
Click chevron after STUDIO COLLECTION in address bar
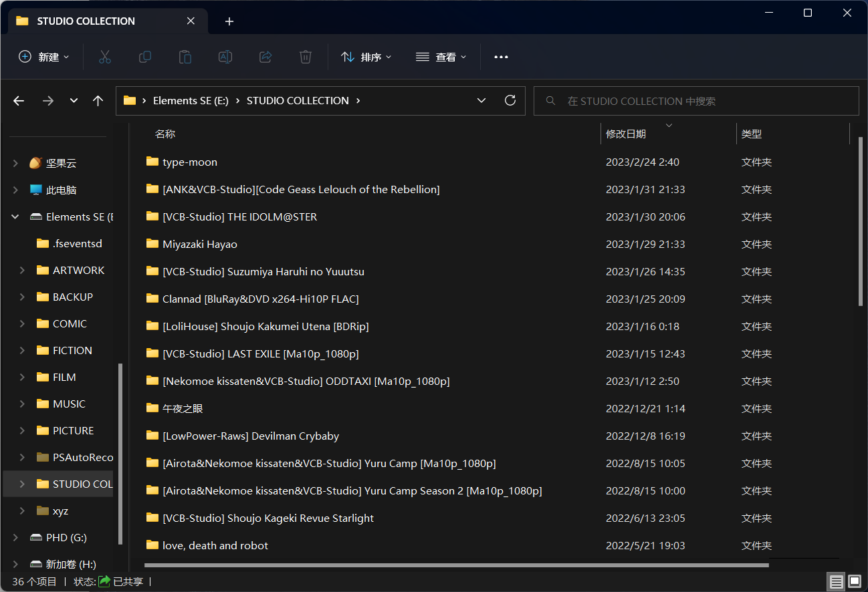tap(358, 100)
